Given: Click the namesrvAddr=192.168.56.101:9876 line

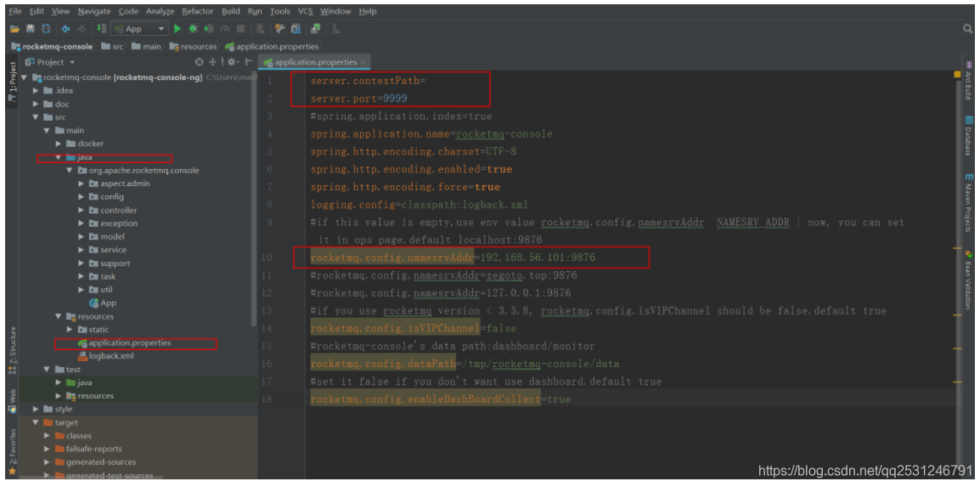Looking at the screenshot, I should [x=453, y=257].
